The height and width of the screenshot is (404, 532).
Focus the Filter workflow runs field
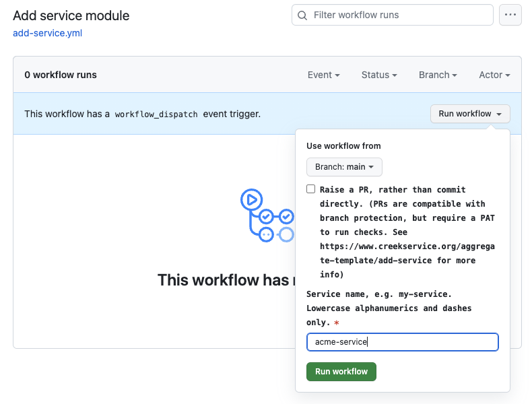392,15
